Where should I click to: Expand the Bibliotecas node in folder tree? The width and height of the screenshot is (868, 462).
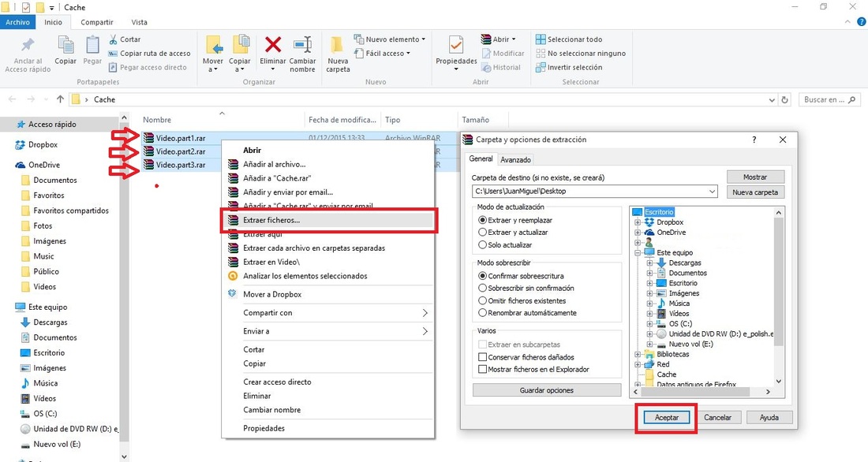(638, 354)
